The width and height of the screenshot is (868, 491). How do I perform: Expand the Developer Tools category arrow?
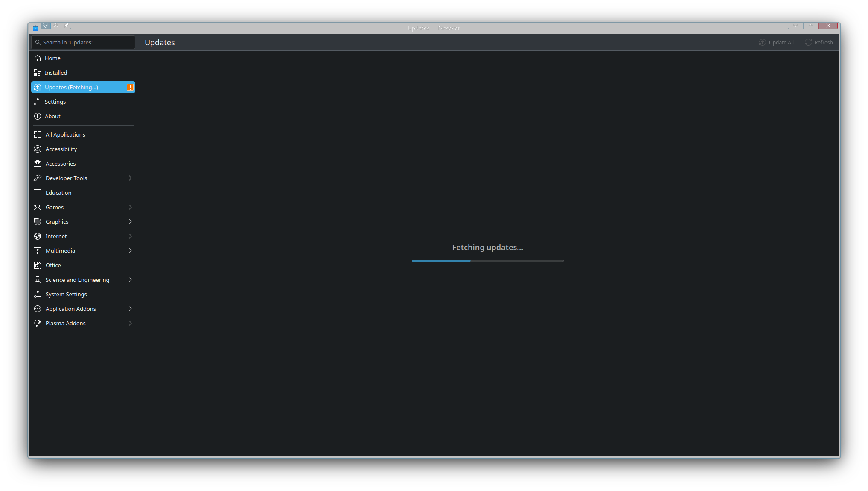click(x=130, y=178)
